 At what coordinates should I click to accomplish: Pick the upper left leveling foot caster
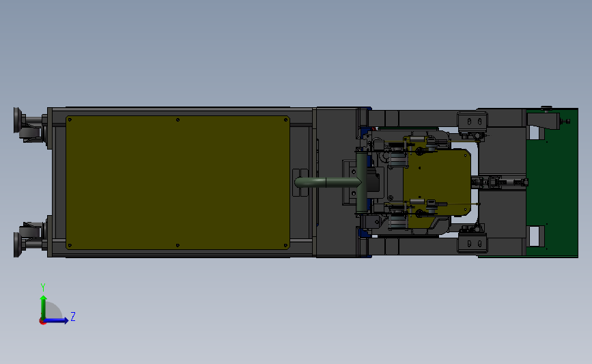(x=29, y=124)
